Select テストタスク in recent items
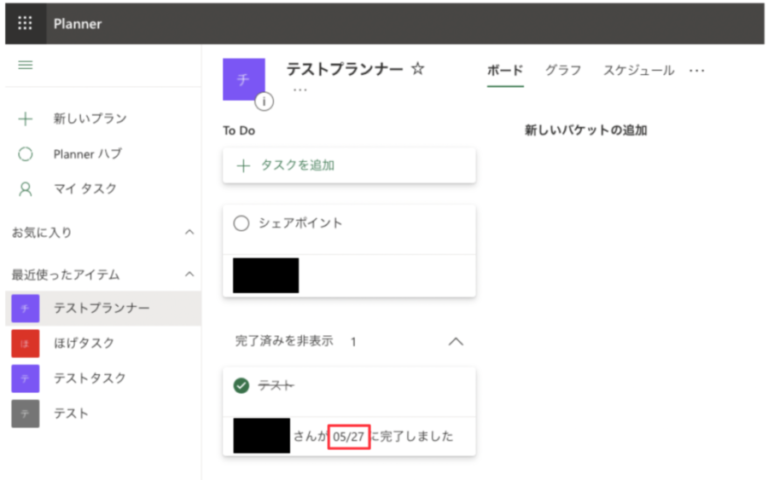The width and height of the screenshot is (768, 480). [90, 378]
